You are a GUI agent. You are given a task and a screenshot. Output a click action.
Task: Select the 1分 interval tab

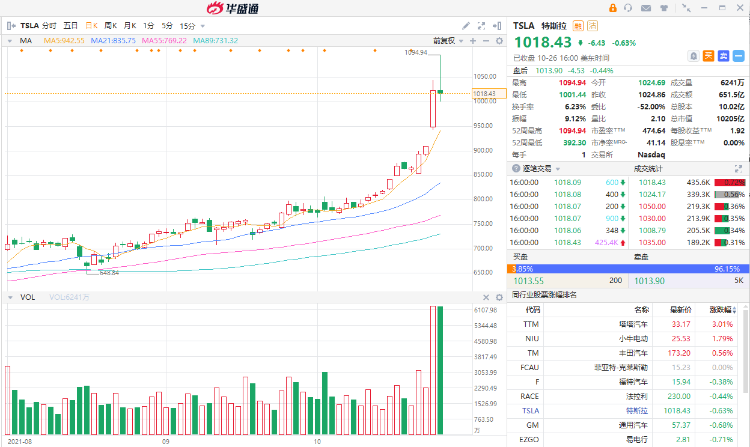pyautogui.click(x=149, y=26)
